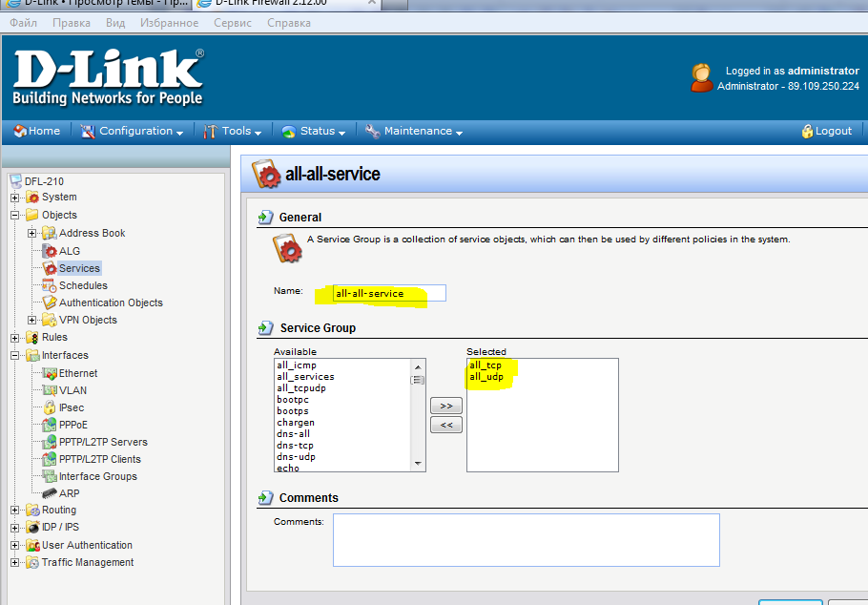Click the Available list scrollbar thumb
Screen dimensions: 868x605
click(418, 380)
